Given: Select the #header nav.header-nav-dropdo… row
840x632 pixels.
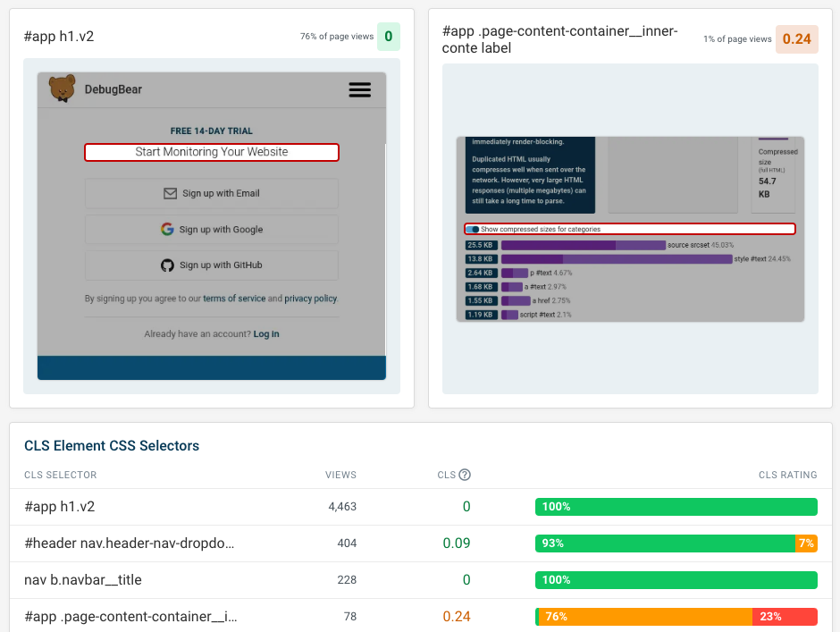Looking at the screenshot, I should (x=421, y=543).
